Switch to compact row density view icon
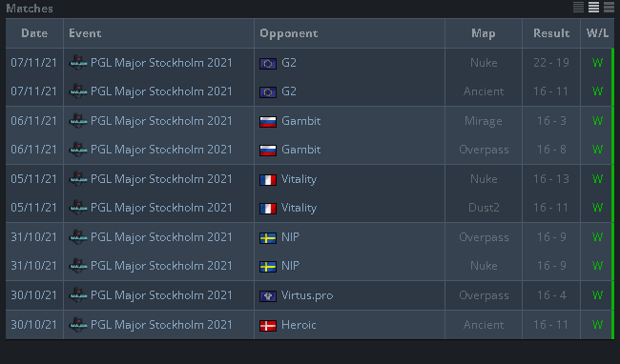 tap(578, 7)
